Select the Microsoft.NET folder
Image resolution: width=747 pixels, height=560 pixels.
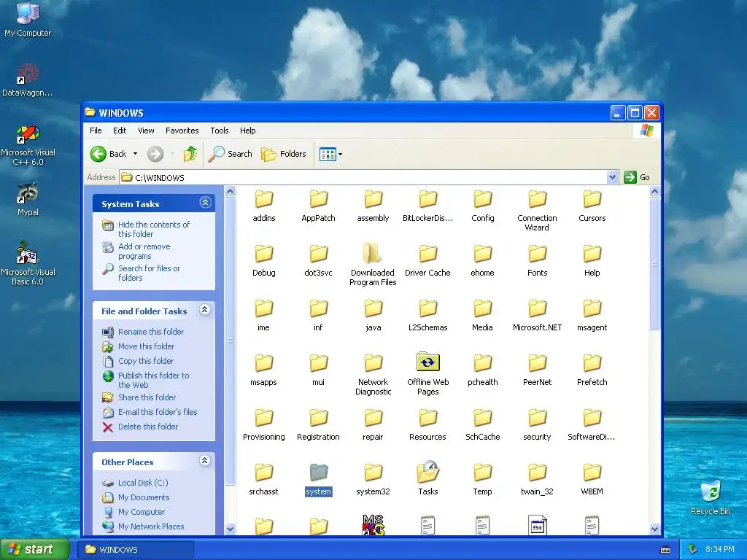point(538,315)
